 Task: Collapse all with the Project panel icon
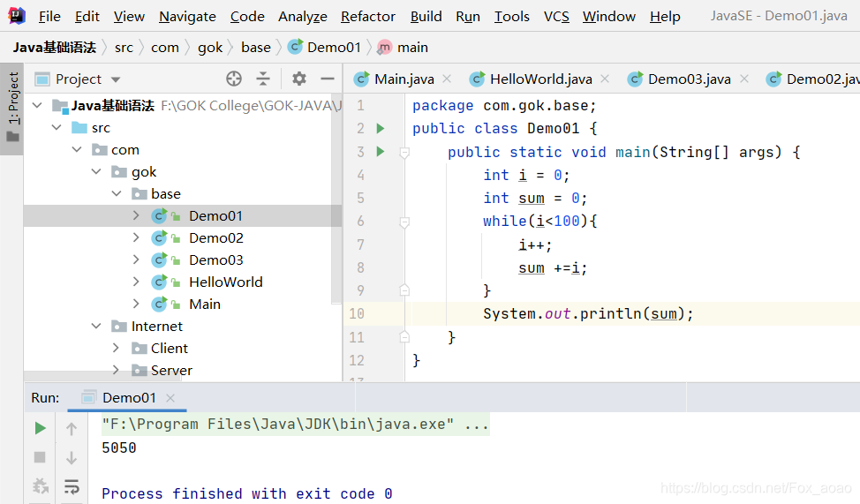tap(263, 79)
